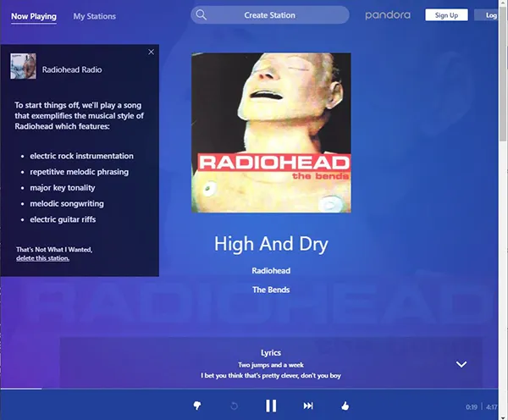Click 'repetitive melodic phrasing' bullet text
The image size is (508, 420).
(80, 172)
